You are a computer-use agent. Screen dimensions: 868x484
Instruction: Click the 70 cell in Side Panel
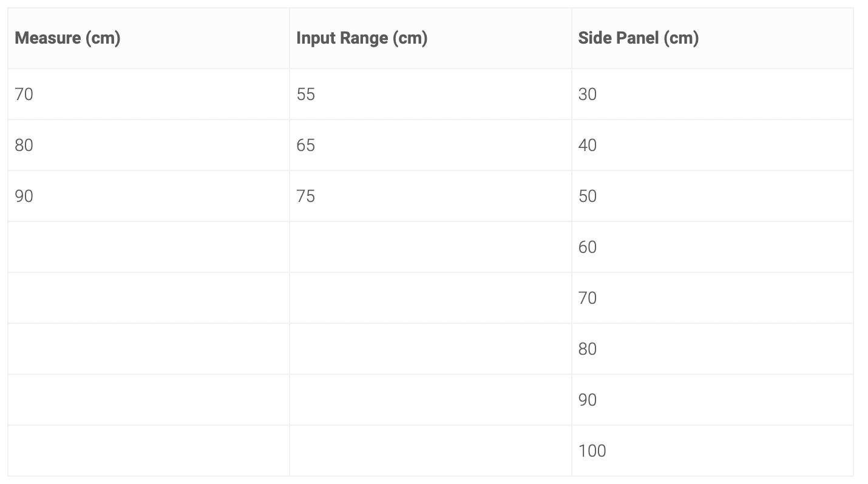coord(712,298)
